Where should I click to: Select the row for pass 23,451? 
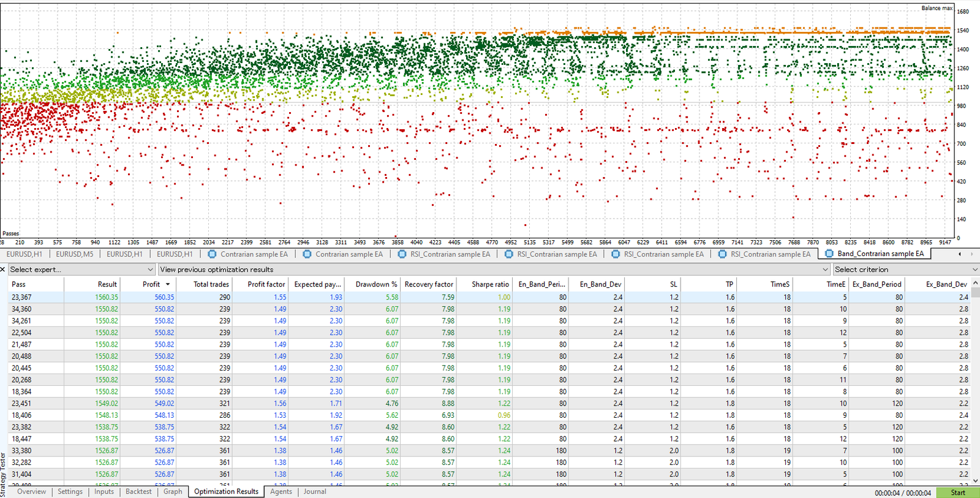tap(490, 403)
